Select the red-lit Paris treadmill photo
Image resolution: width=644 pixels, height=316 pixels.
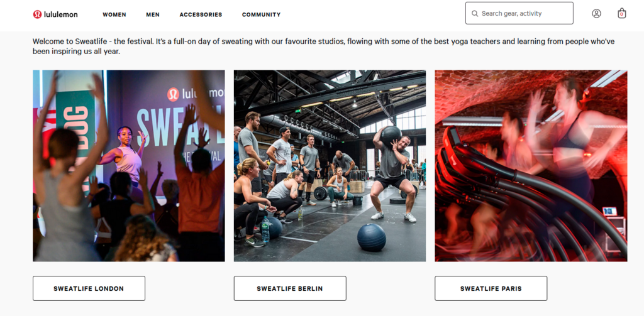click(531, 166)
